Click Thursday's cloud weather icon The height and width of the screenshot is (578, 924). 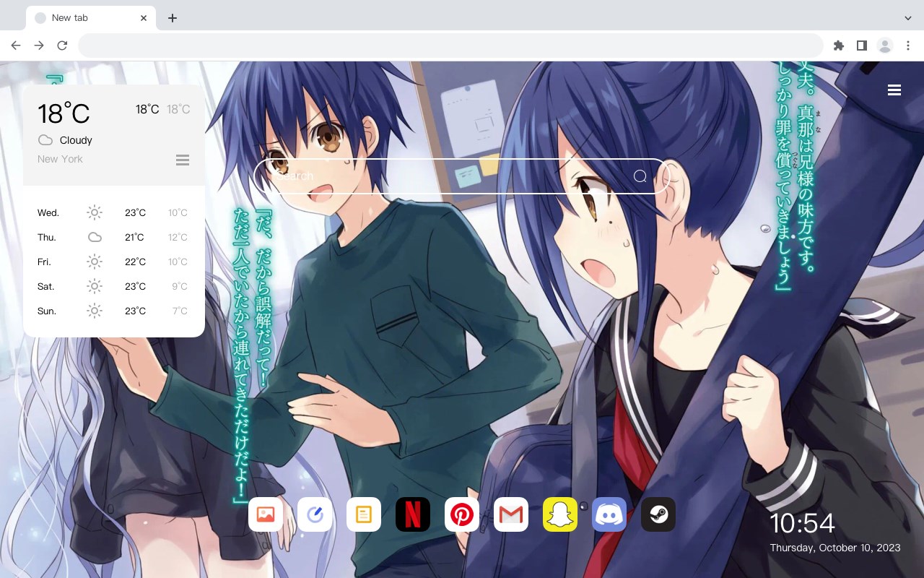tap(95, 237)
